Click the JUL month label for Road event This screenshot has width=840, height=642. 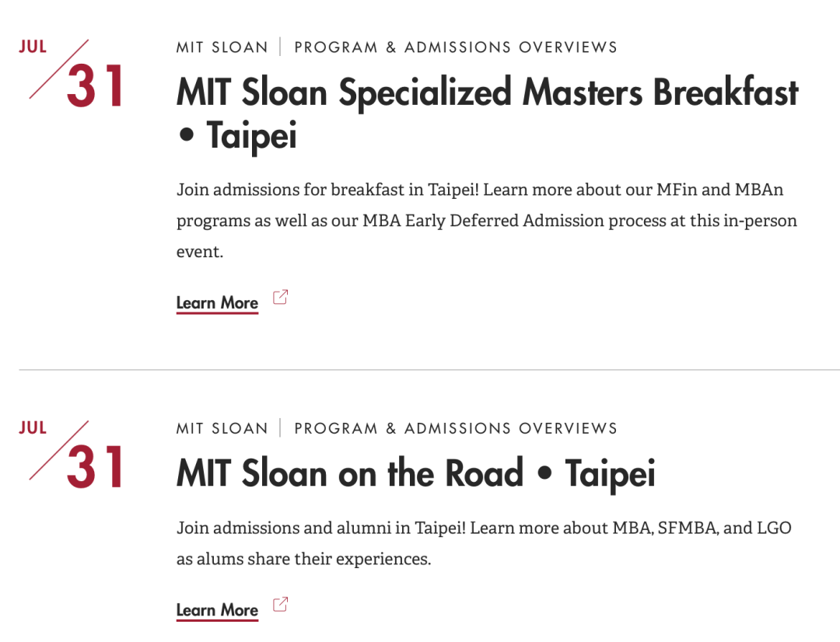click(x=33, y=427)
